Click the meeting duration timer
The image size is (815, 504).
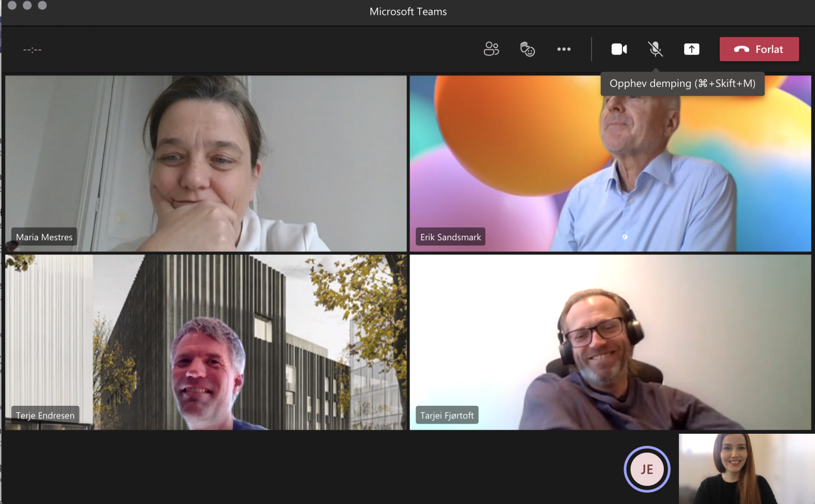coord(32,49)
